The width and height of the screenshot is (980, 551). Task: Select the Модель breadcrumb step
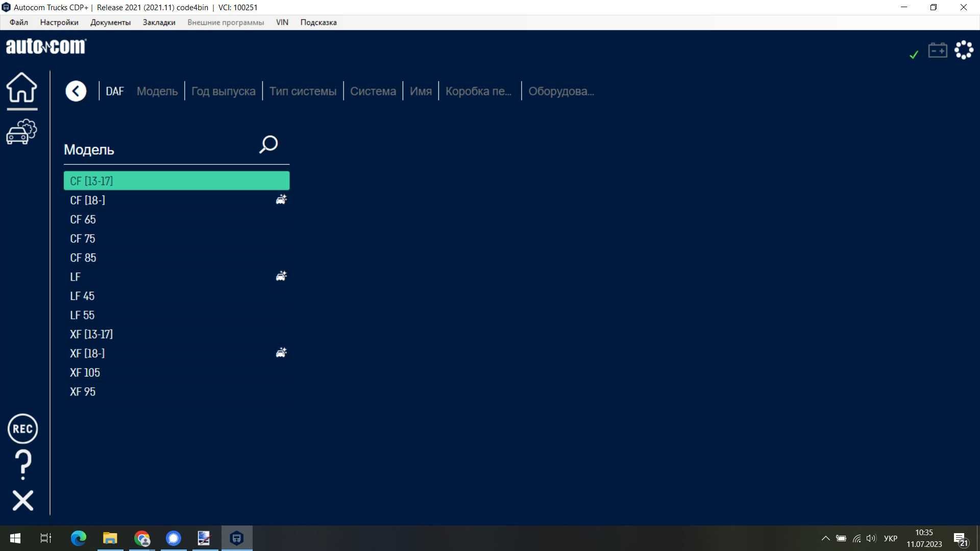(x=157, y=91)
